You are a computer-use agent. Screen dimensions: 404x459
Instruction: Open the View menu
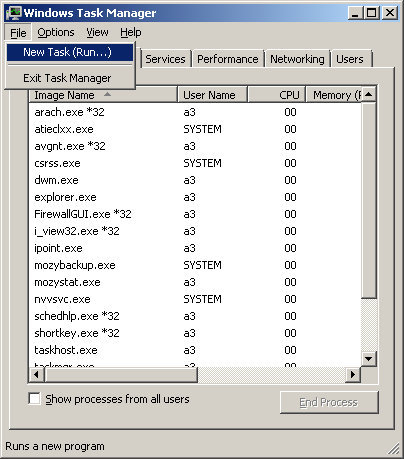coord(97,32)
